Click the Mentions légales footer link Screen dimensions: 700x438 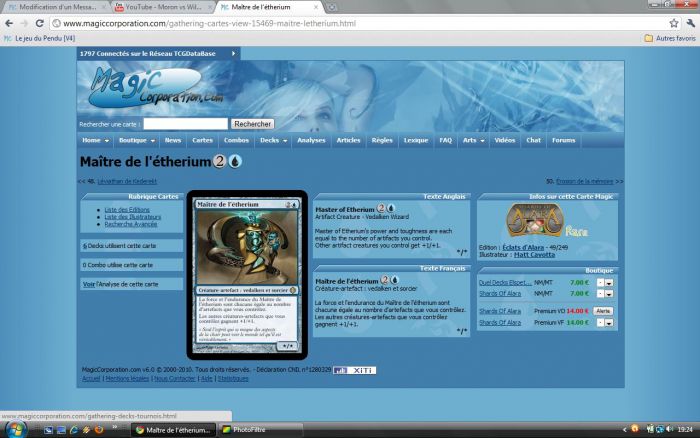127,378
